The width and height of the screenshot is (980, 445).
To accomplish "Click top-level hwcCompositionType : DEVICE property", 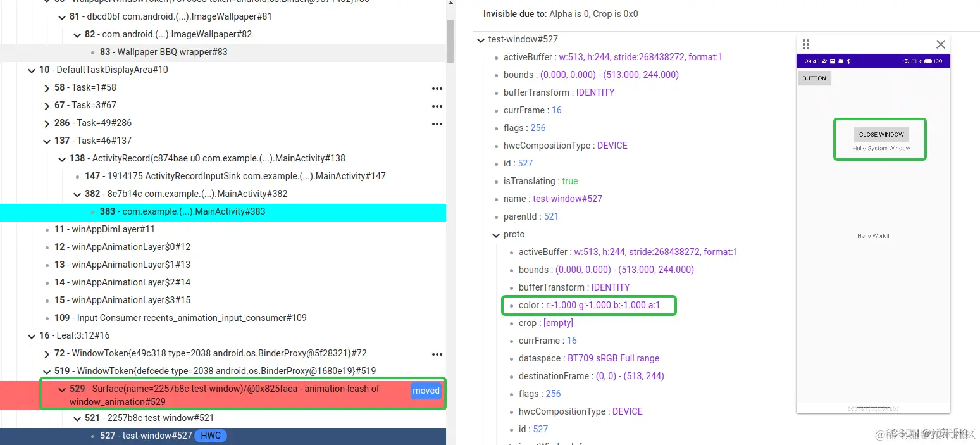I will coord(566,146).
